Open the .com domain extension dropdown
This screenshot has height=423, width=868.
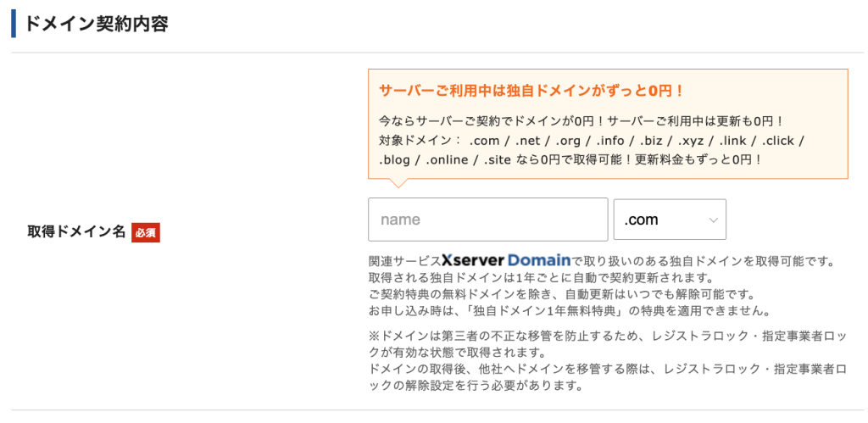(669, 220)
